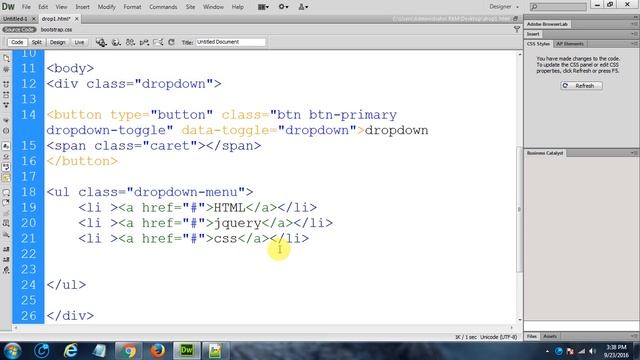Open the Modify menu
The width and height of the screenshot is (640, 360).
[107, 7]
